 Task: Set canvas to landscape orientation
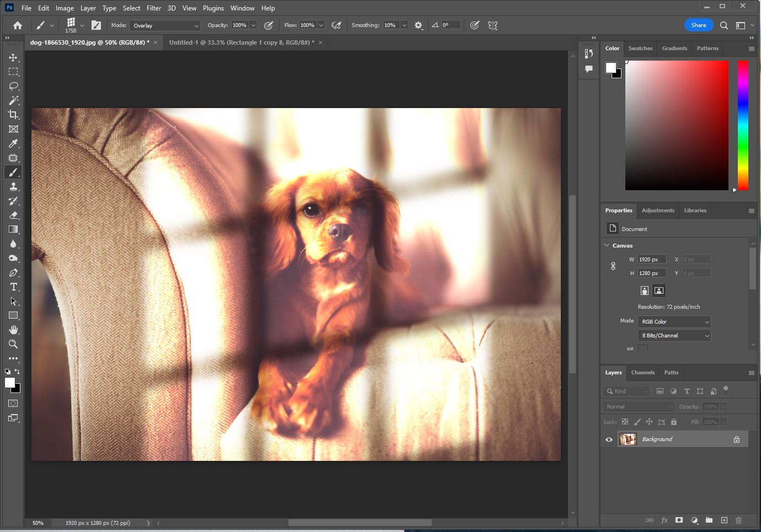pyautogui.click(x=659, y=291)
